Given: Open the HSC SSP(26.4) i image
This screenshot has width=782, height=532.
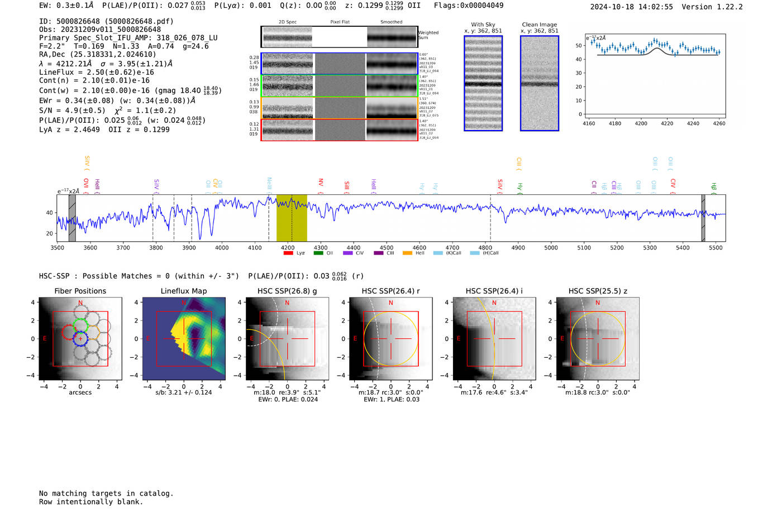Looking at the screenshot, I should pos(494,338).
